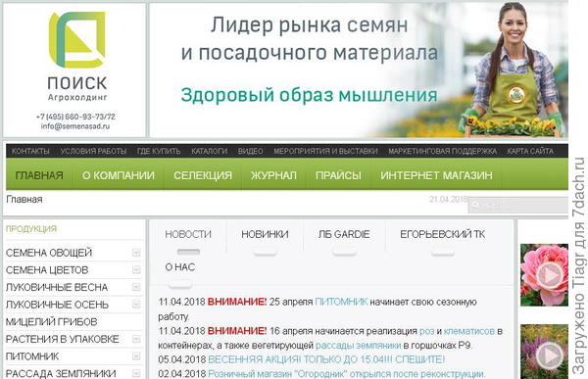The width and height of the screenshot is (588, 379).
Task: Open ИНТЕРНЕТ МАГАЗИН in green navigation
Action: [x=436, y=175]
